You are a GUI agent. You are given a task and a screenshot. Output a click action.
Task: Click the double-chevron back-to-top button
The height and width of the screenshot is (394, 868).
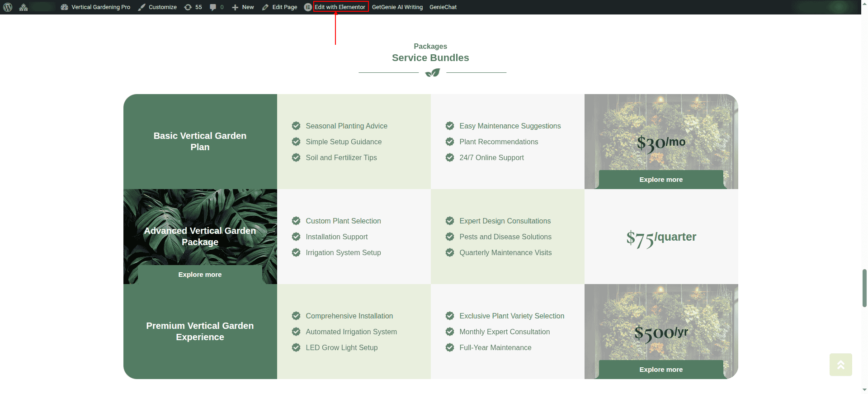pos(841,365)
